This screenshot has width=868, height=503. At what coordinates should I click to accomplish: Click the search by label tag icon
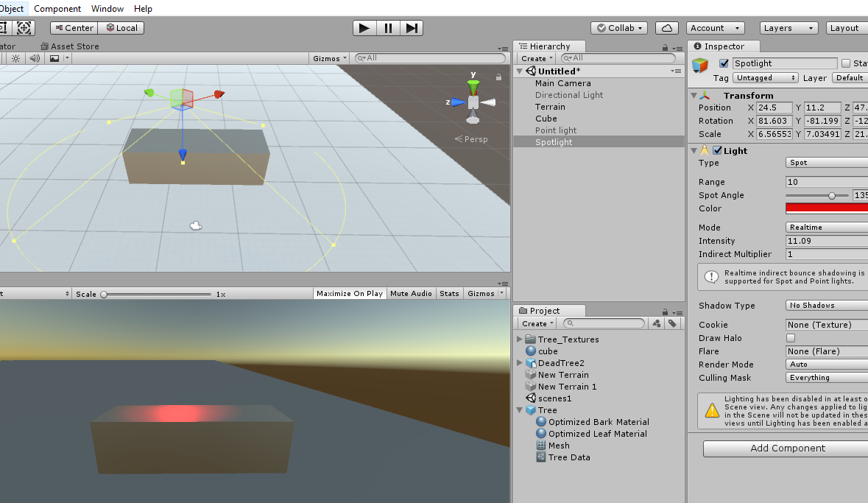[x=672, y=323]
